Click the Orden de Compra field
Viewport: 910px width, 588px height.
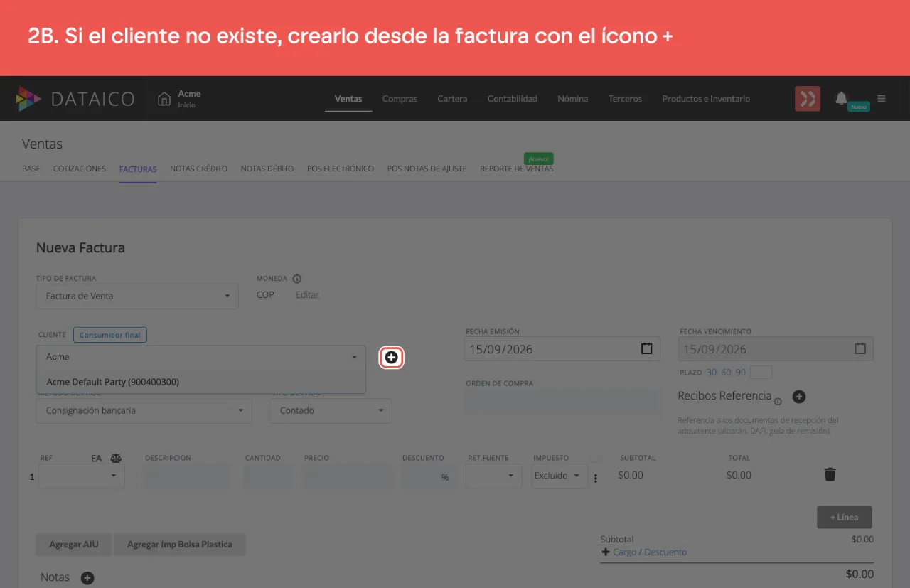click(563, 401)
